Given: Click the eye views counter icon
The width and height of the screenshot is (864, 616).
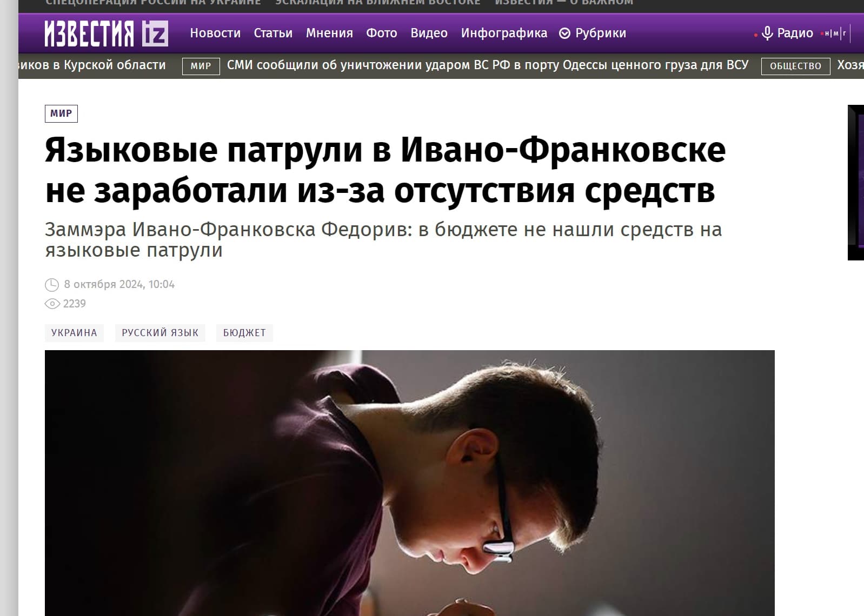Looking at the screenshot, I should tap(52, 304).
